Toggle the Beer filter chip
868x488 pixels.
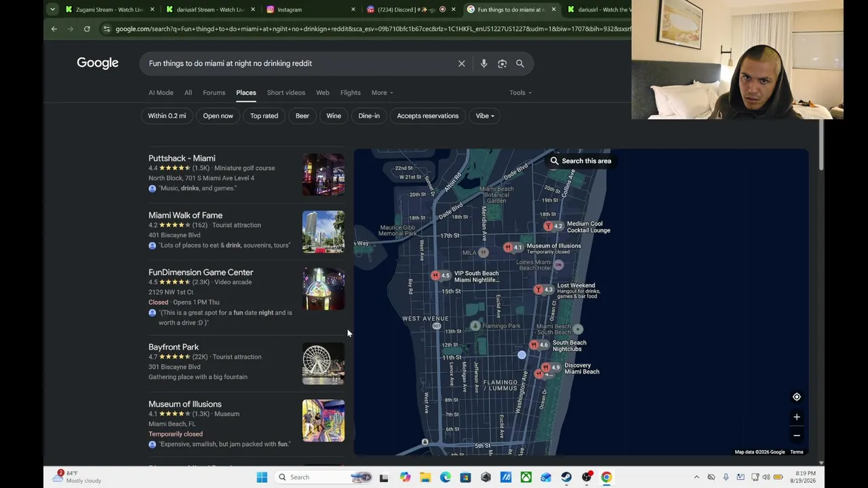coord(302,116)
